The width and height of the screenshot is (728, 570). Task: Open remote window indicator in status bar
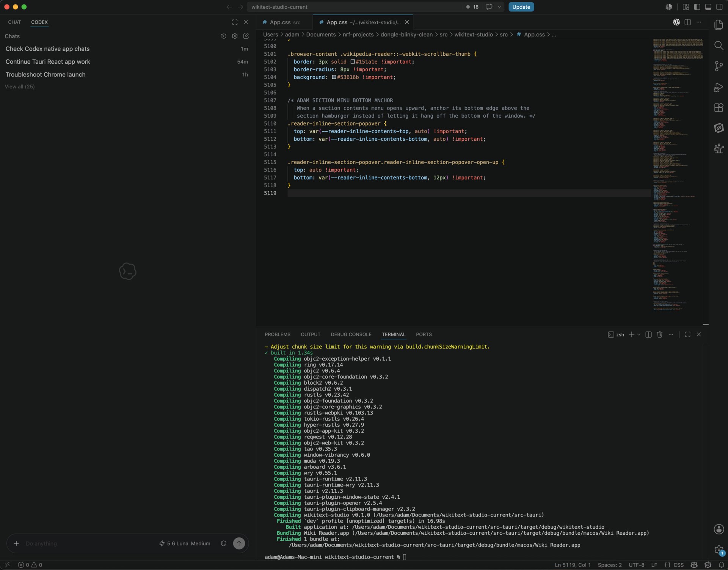coord(7,565)
